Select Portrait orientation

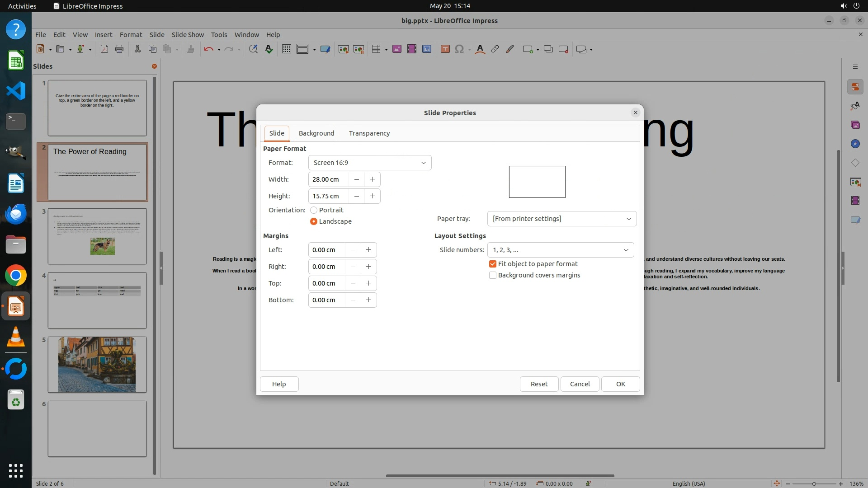[x=314, y=210]
